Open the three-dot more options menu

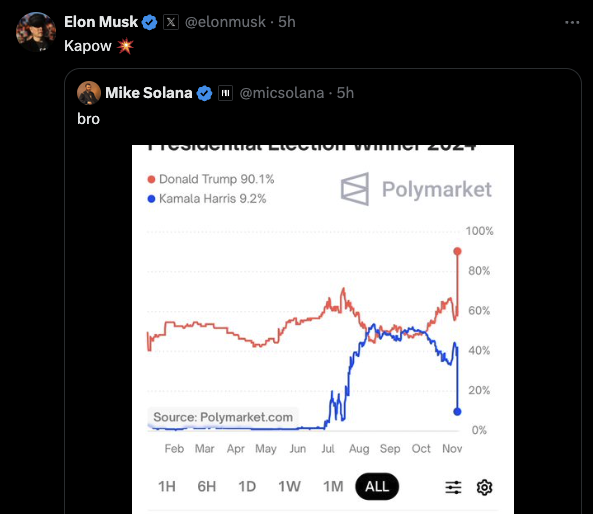[x=572, y=23]
